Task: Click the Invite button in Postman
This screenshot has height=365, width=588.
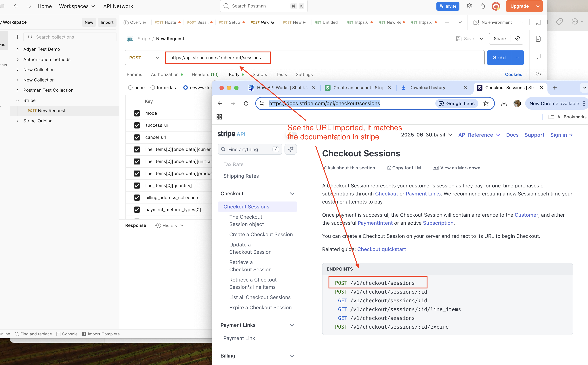Action: (x=448, y=6)
